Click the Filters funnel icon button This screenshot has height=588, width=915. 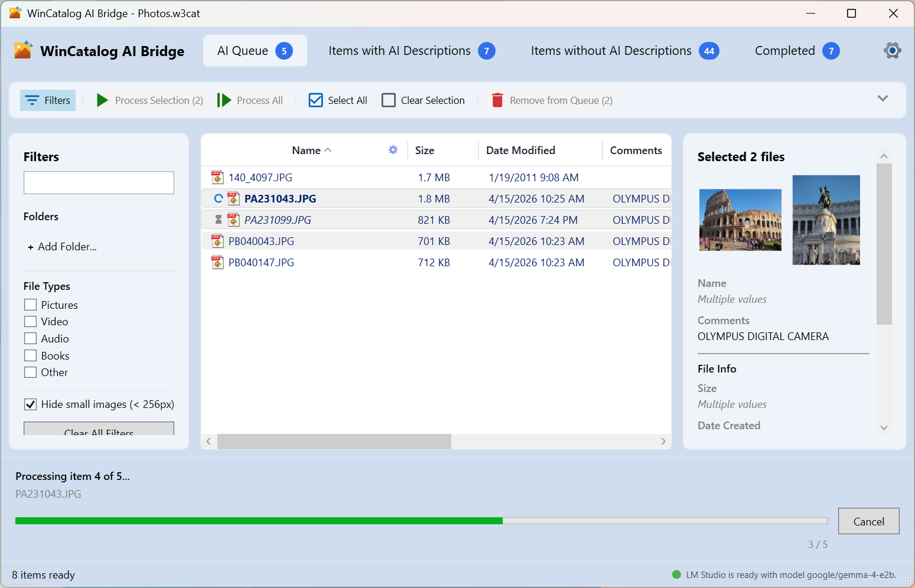point(32,100)
